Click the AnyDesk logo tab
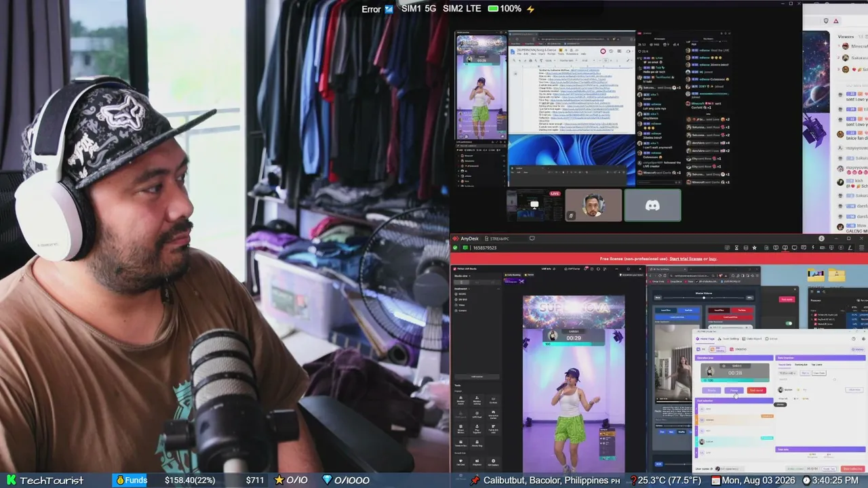The width and height of the screenshot is (868, 488). 466,239
